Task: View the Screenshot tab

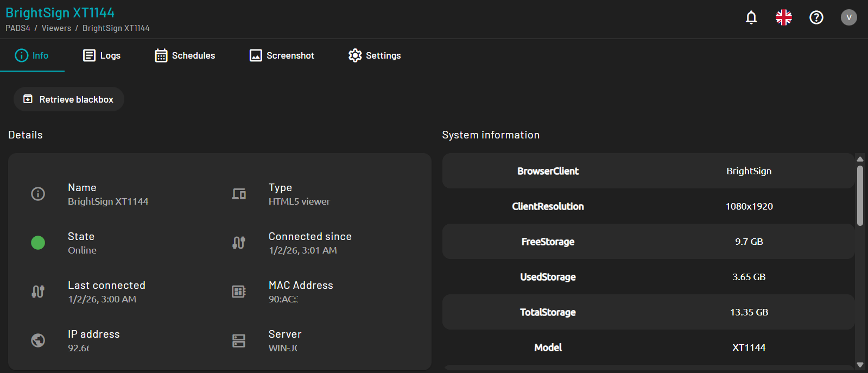Action: 282,55
